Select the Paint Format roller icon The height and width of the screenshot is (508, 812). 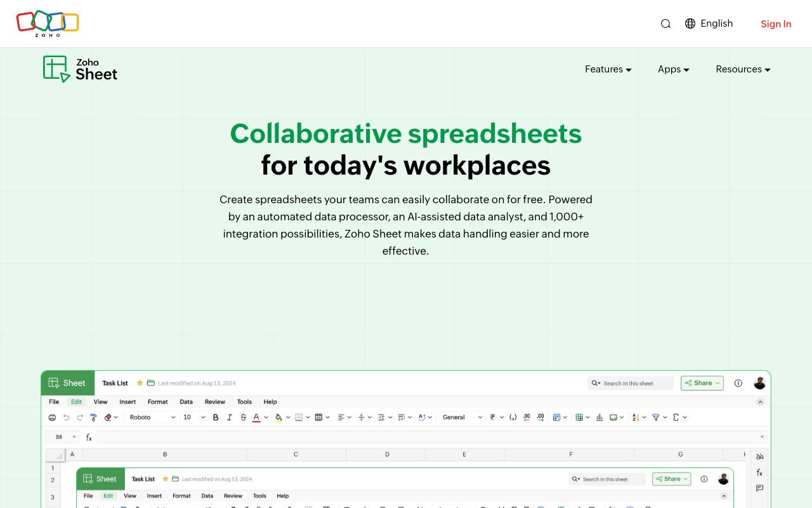[94, 417]
